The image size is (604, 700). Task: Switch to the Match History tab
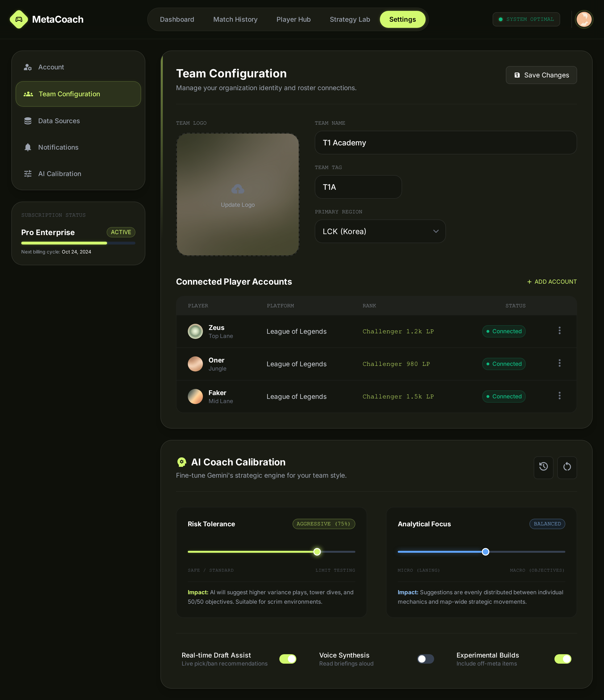click(235, 19)
